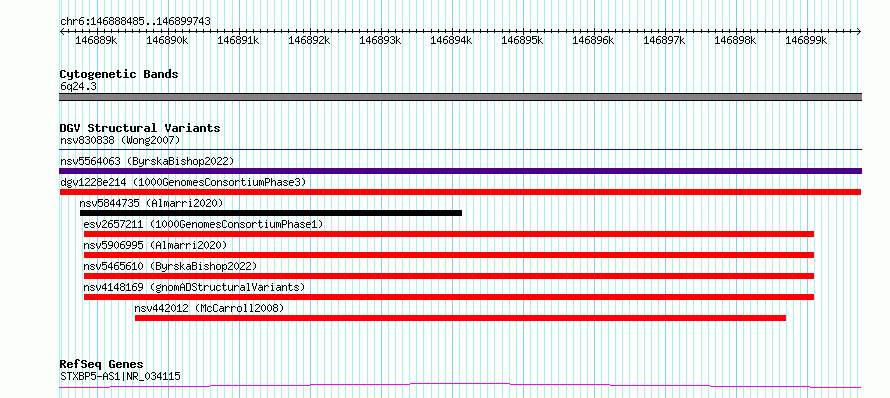Click the 146894k ruler tick label
Screen dimensions: 890x398
(x=451, y=40)
